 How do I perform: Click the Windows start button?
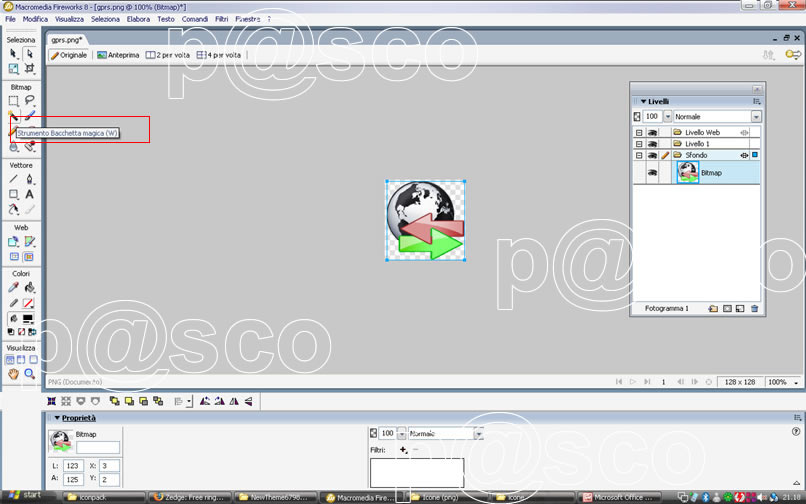23,496
